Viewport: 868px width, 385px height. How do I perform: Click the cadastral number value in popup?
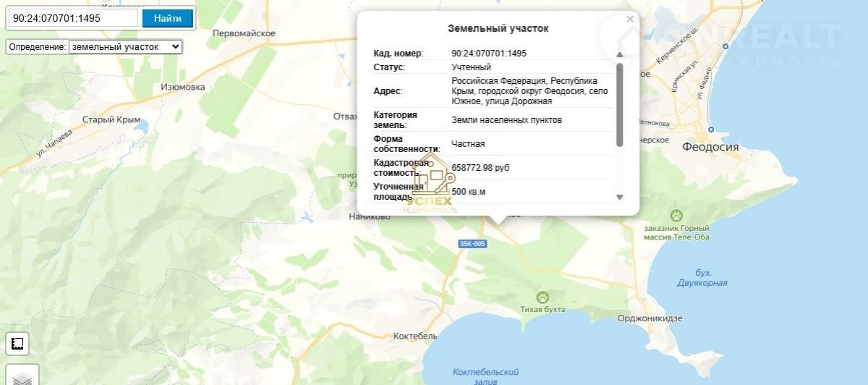tap(489, 54)
